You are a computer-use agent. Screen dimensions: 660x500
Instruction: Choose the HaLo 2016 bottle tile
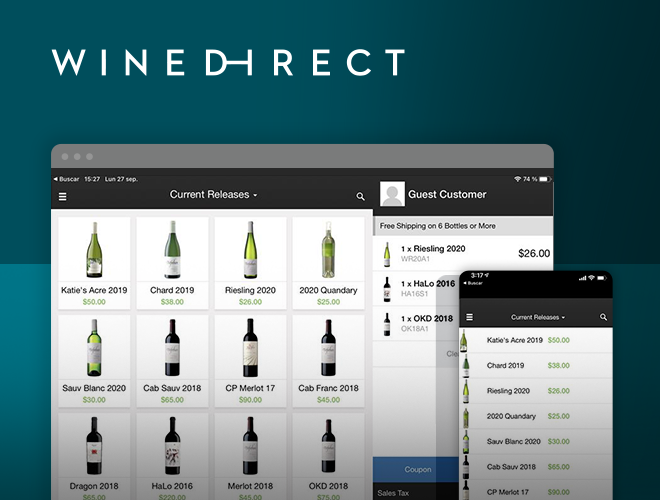[x=172, y=457]
